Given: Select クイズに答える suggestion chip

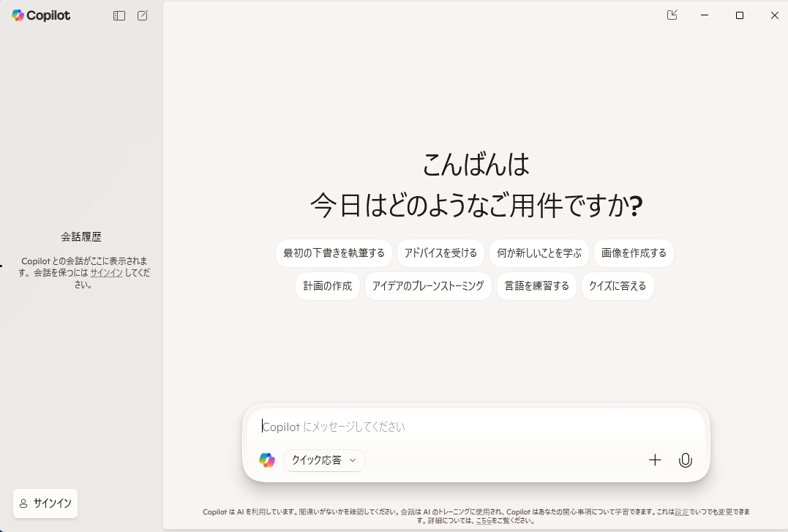Looking at the screenshot, I should click(x=618, y=286).
